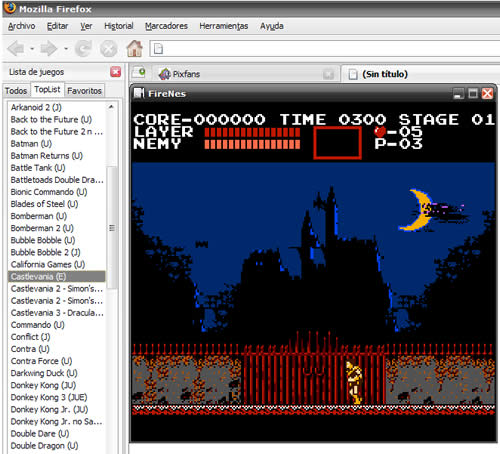Viewport: 500px width, 454px height.
Task: Select Darkwing Duck (U) game
Action: pos(57,373)
